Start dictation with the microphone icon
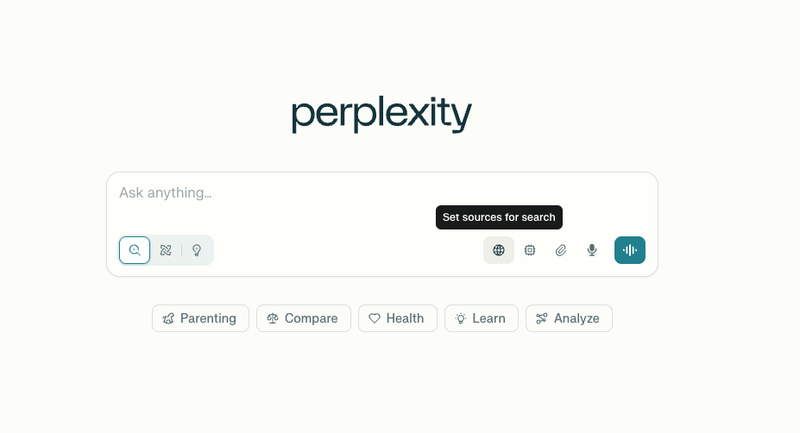This screenshot has width=800, height=433. [x=592, y=250]
